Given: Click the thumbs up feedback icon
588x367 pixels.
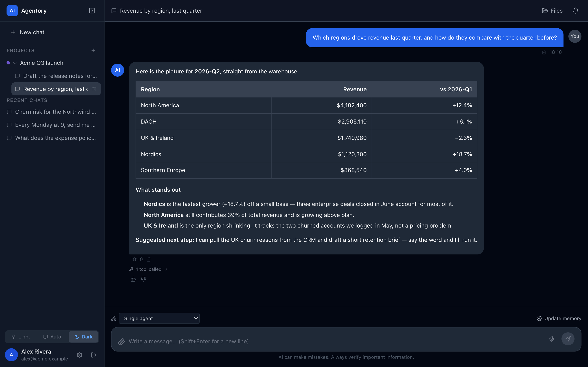Looking at the screenshot, I should coord(133,279).
